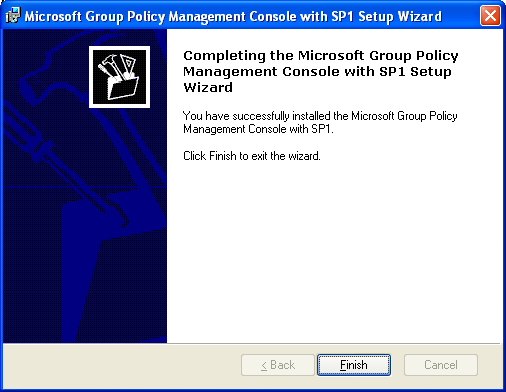Click the "You have successfully installed" paragraph
The width and height of the screenshot is (506, 392).
click(320, 122)
